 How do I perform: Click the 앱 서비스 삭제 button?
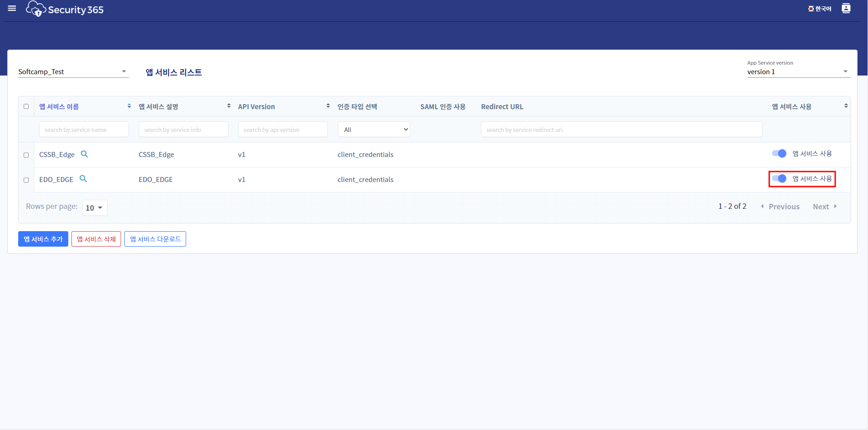coord(96,239)
